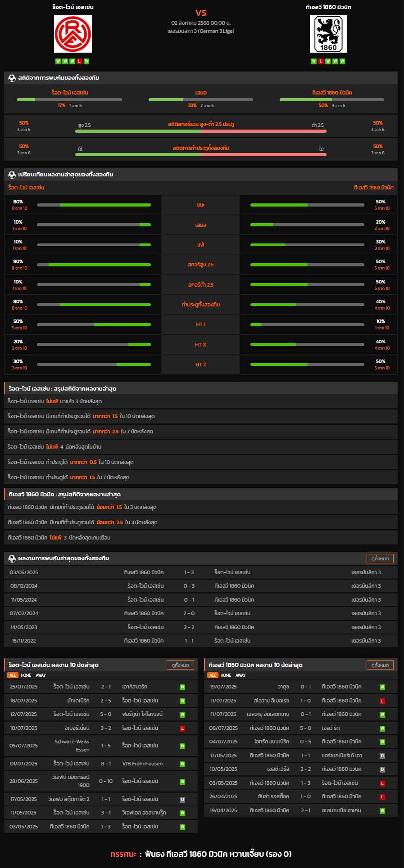Select ALL tab in Essen last 10 matches
404x868 pixels.
click(13, 675)
